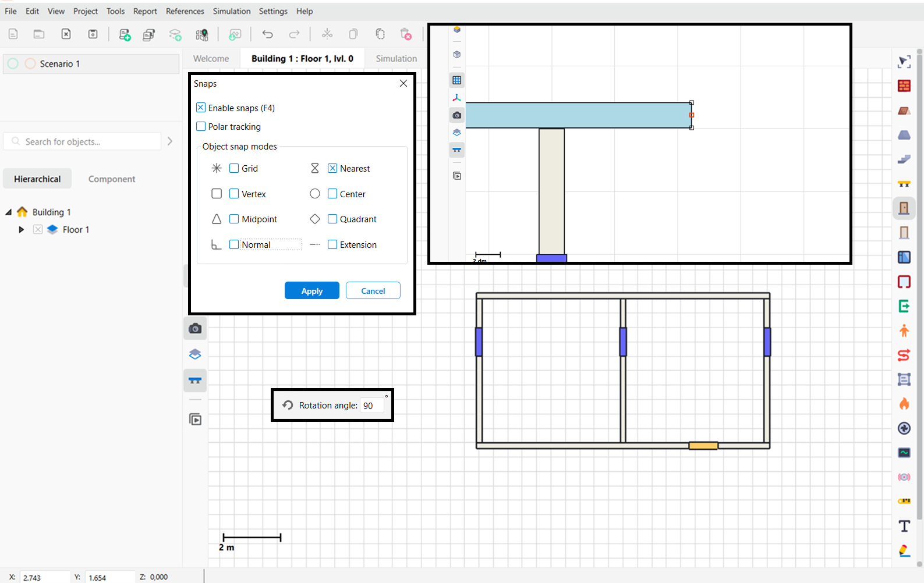Select the text annotation tool
Viewport: 924px width, 583px height.
coord(904,526)
